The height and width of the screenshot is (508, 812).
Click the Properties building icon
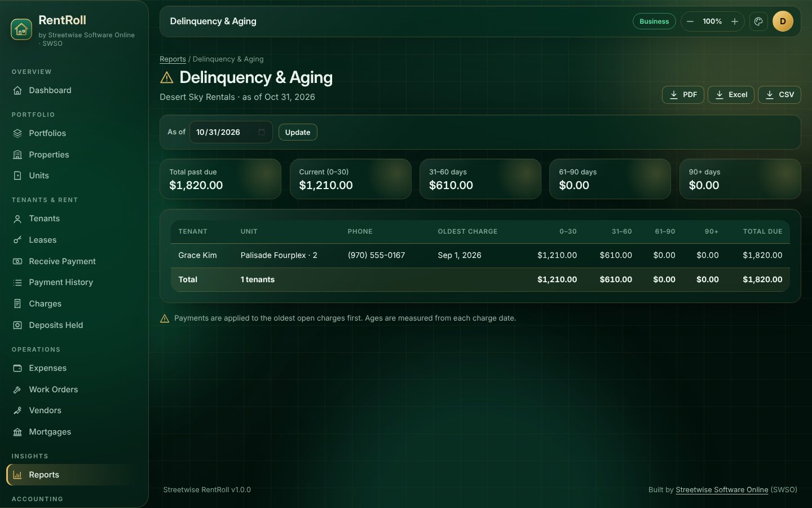(17, 155)
